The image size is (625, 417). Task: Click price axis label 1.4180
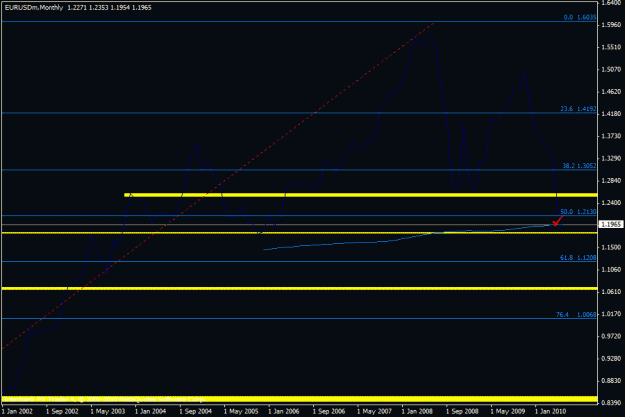click(x=611, y=114)
